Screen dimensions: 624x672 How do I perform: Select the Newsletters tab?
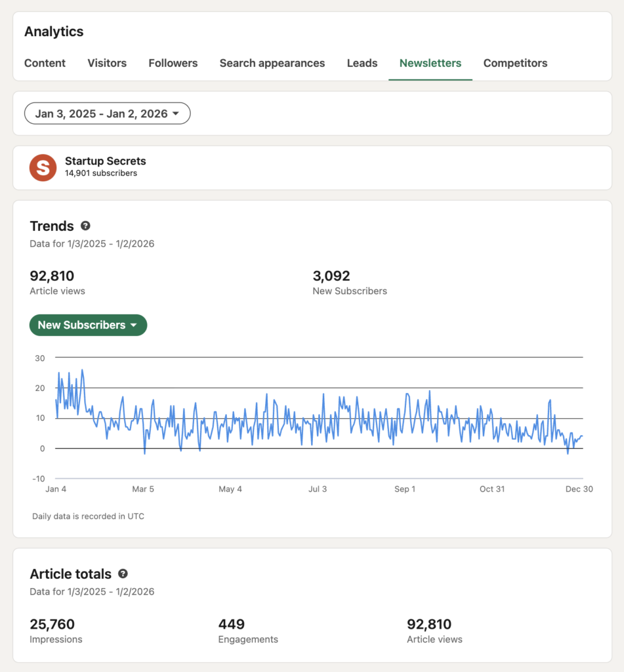coord(430,63)
